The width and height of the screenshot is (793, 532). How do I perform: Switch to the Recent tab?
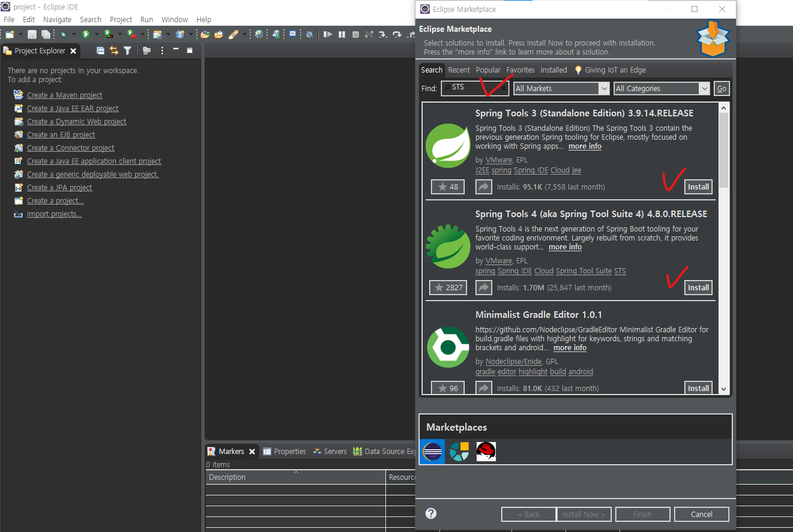(x=459, y=70)
